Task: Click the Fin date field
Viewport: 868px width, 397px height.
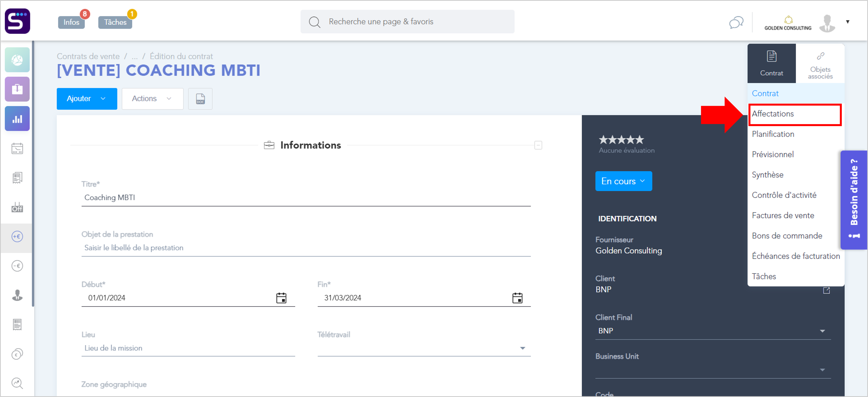Action: coord(424,298)
